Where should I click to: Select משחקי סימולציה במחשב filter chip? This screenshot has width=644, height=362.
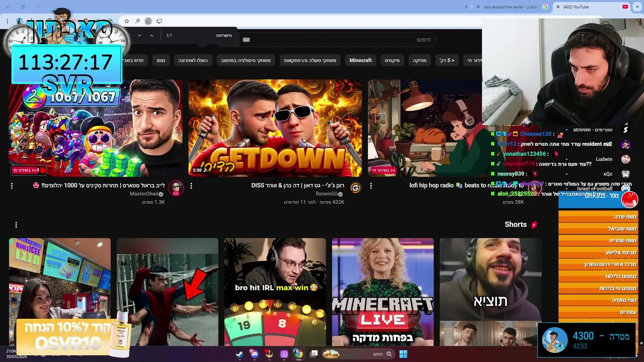pos(246,60)
